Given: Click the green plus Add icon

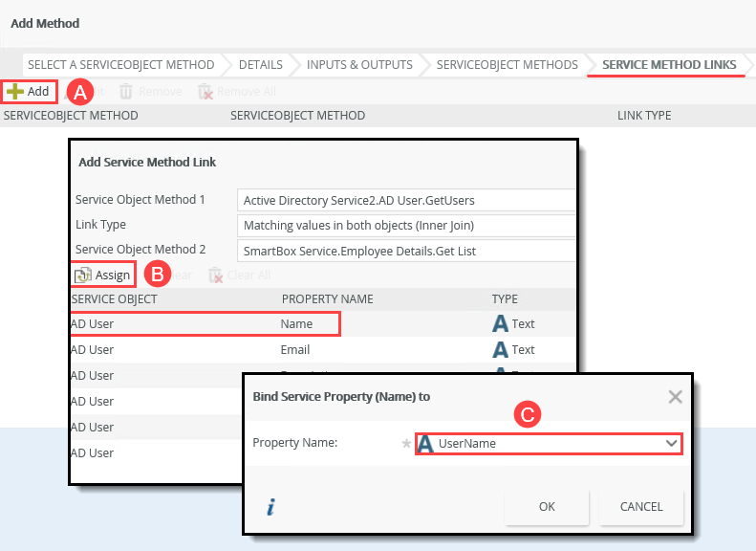Looking at the screenshot, I should click(15, 92).
